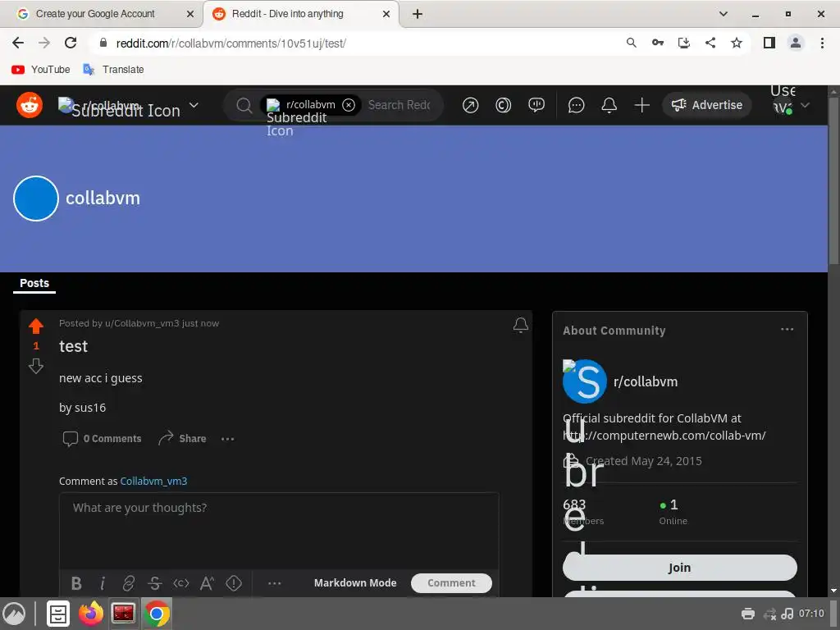The height and width of the screenshot is (630, 840).
Task: Apply Italic formatting in comment editor
Action: click(x=103, y=583)
